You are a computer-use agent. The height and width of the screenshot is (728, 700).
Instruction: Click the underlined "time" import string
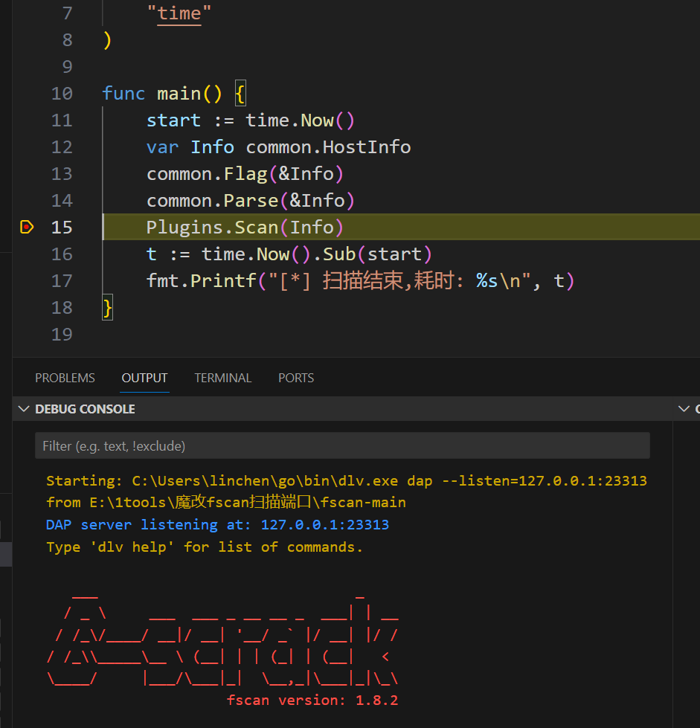point(179,13)
